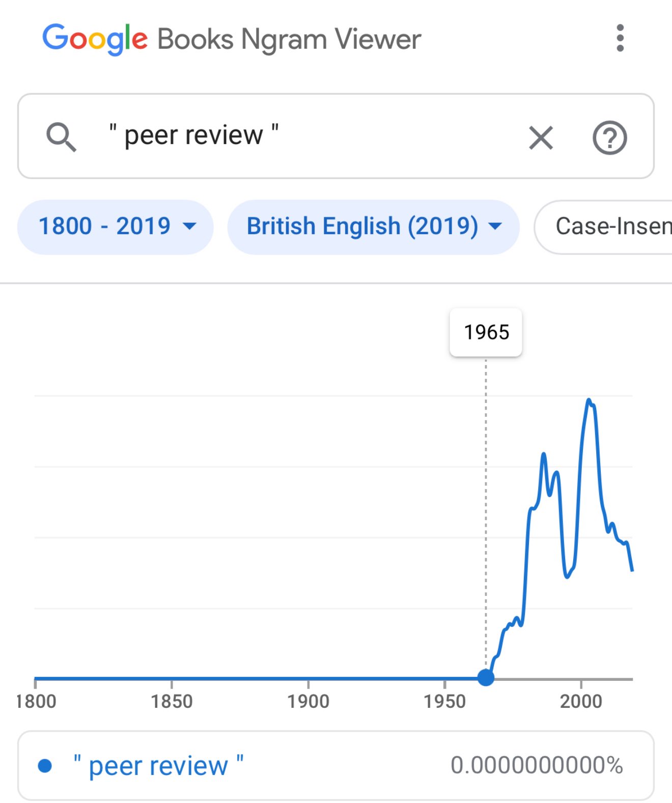
Task: Click the highest peak of the chart line
Action: point(589,400)
